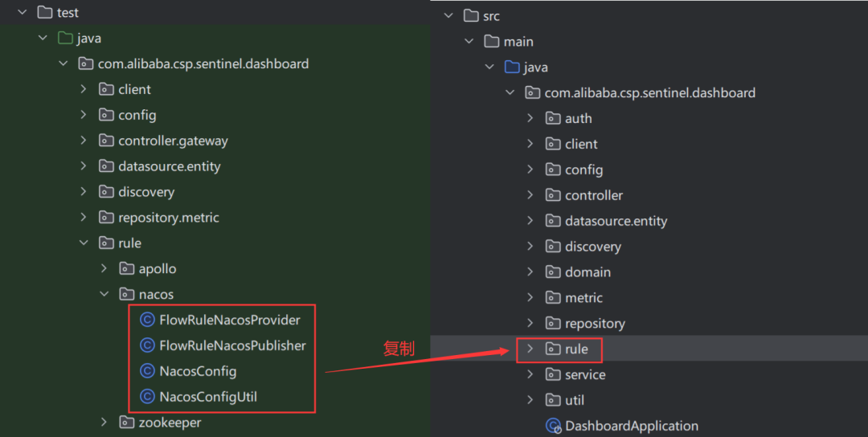Expand the config package under test

pos(84,115)
